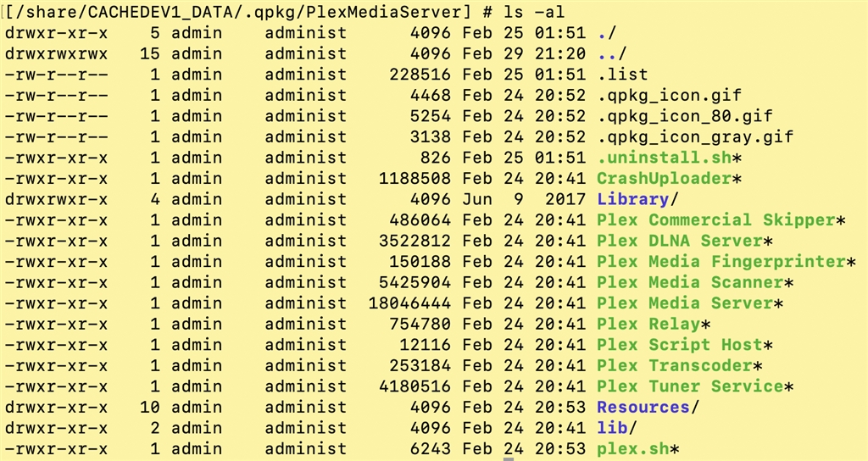Click the link count 15

click(150, 53)
